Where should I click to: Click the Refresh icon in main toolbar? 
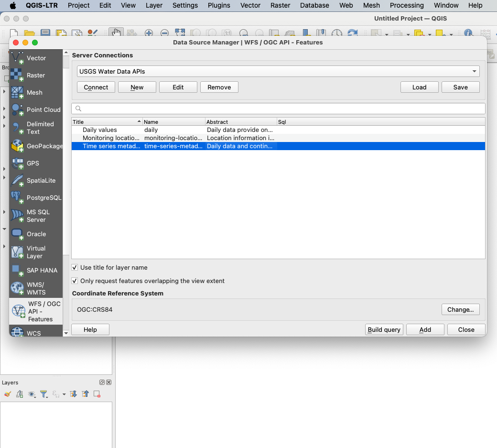353,33
